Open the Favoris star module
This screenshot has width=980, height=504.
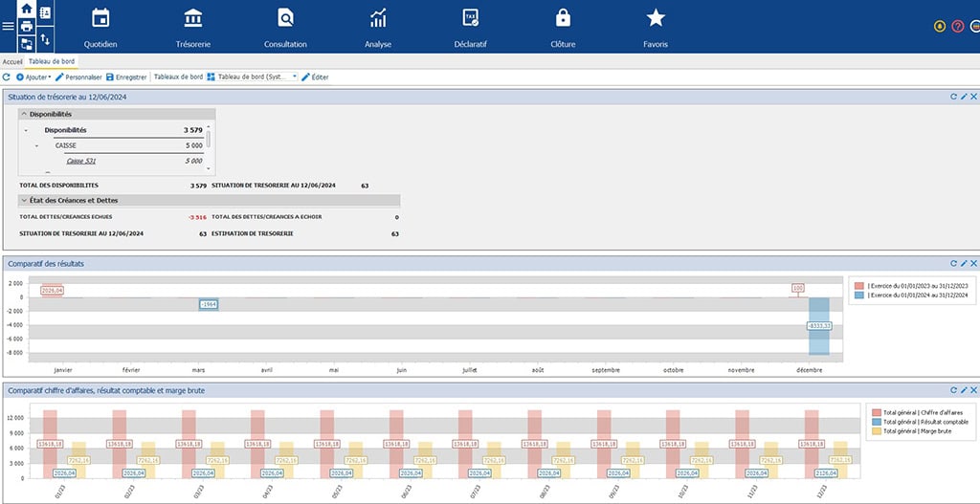[x=655, y=28]
